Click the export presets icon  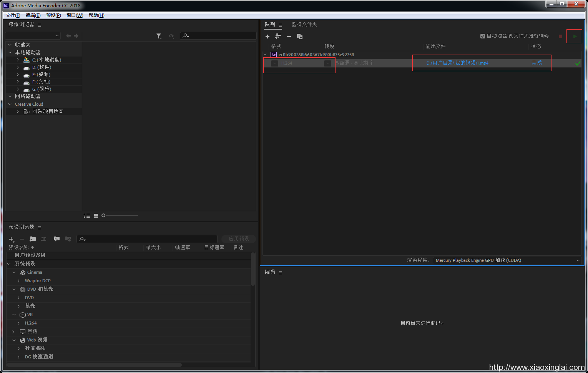pos(68,239)
